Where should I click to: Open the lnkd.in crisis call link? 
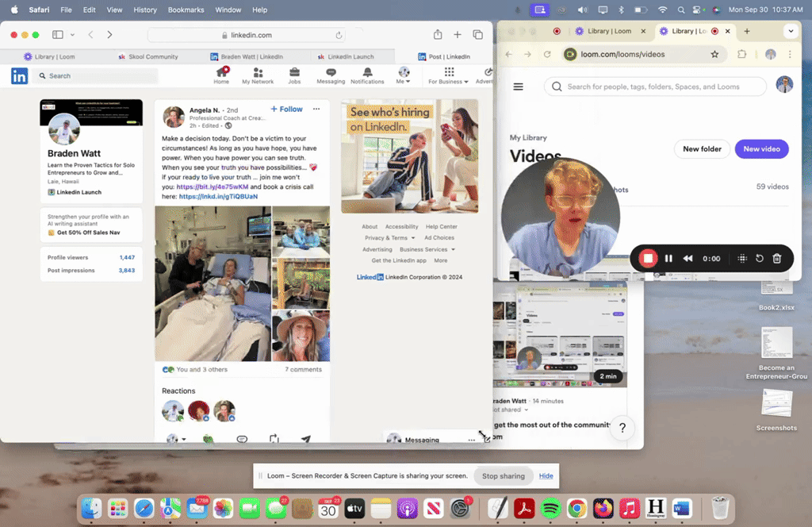tap(218, 196)
